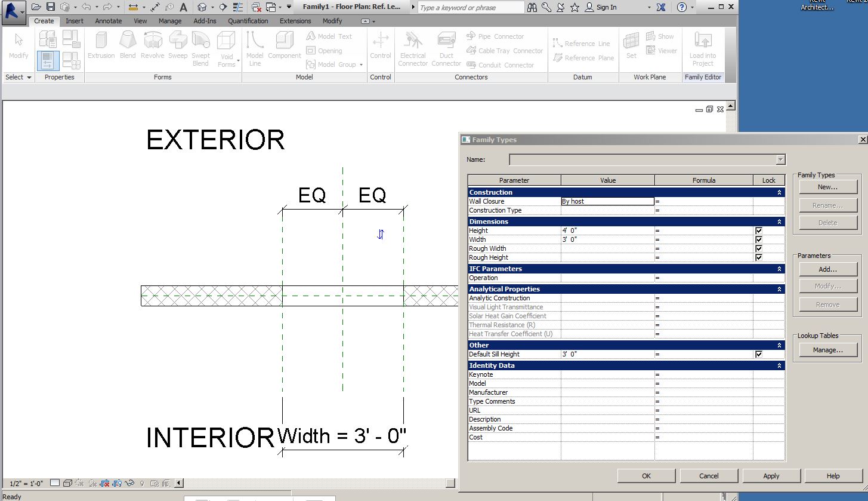Click the Favorites star icon
Viewport: 868px width, 501px height.
574,7
